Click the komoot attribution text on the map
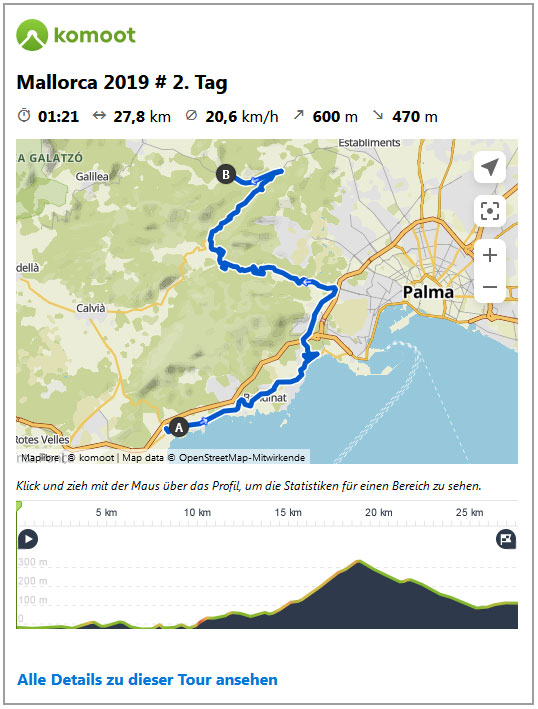The width and height of the screenshot is (538, 709). (x=96, y=458)
